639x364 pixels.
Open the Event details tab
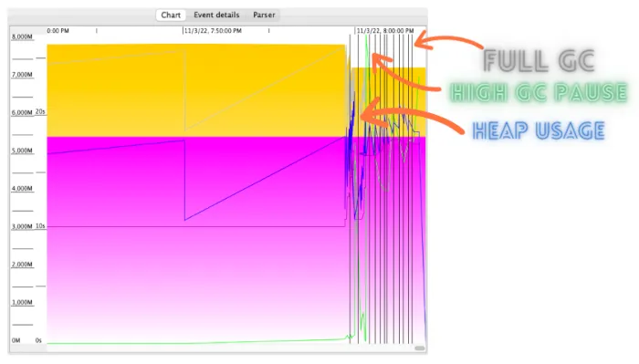pyautogui.click(x=216, y=16)
